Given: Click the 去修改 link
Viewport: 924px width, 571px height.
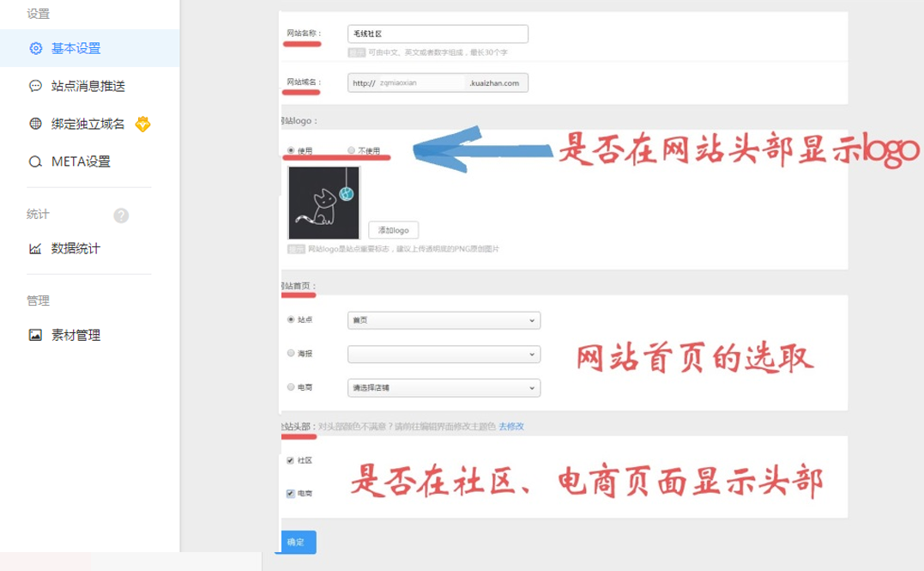Looking at the screenshot, I should [x=511, y=426].
